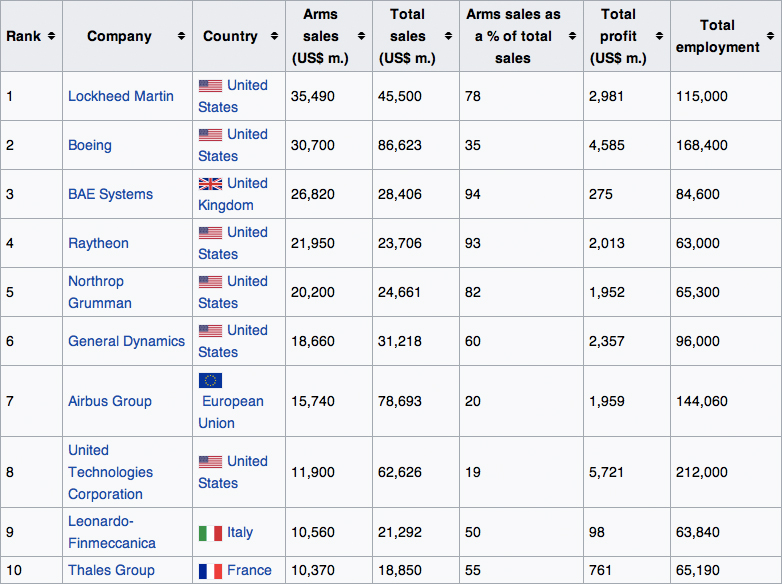Viewport: 782px width, 584px height.
Task: Click the EU flag in Airbus Group row
Action: (x=210, y=381)
